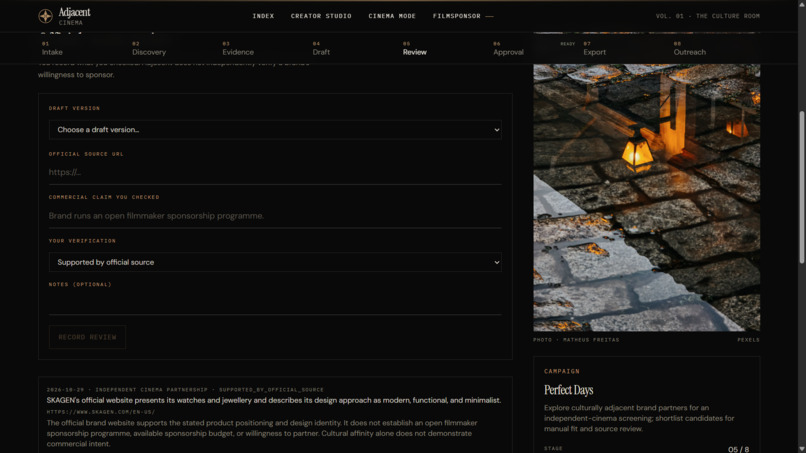Select the 02 Discovery step
Image resolution: width=806 pixels, height=453 pixels.
click(x=149, y=48)
